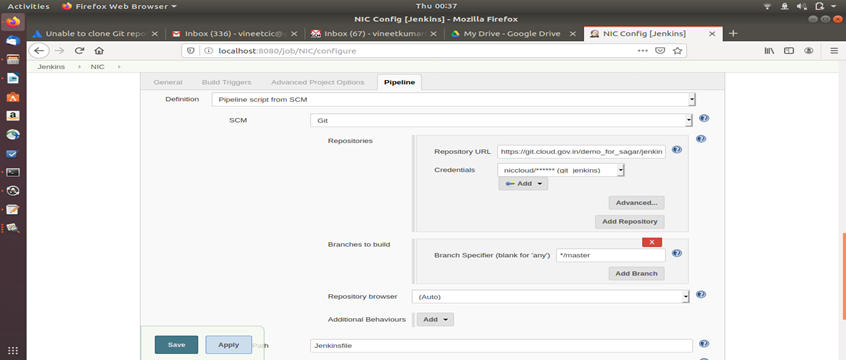Viewport: 846px width, 360px height.
Task: Click the Save button
Action: pyautogui.click(x=176, y=345)
